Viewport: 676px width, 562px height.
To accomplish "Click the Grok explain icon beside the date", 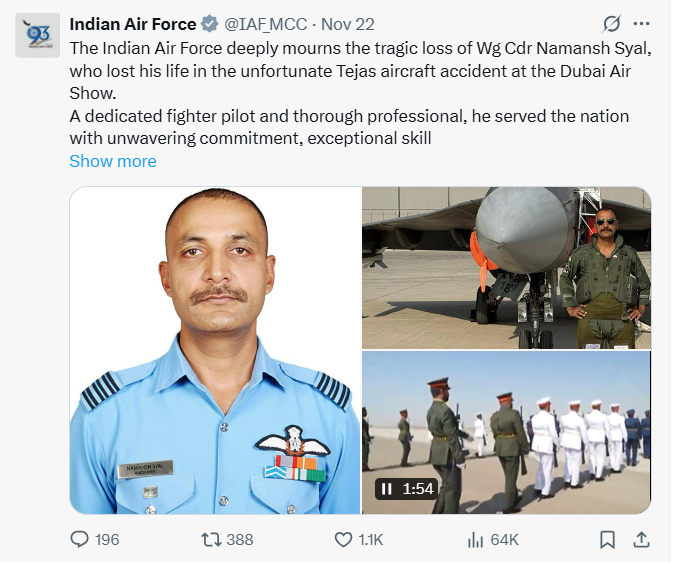I will coord(612,24).
